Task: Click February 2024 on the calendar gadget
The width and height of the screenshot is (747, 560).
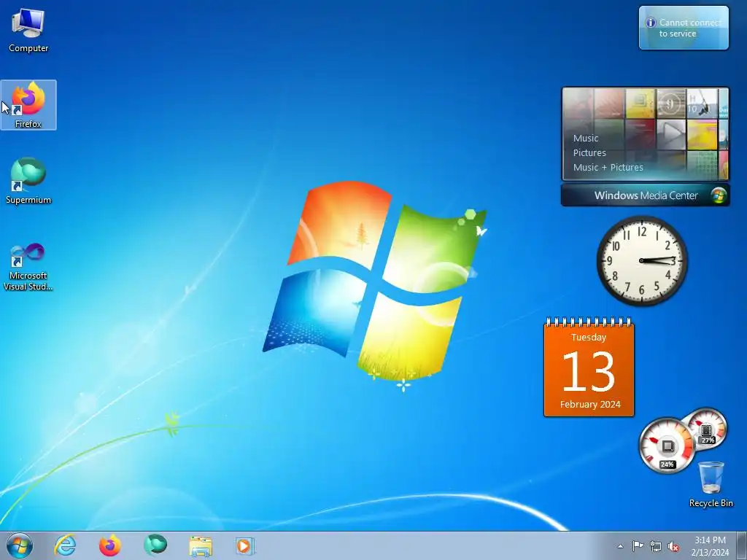Action: tap(589, 404)
